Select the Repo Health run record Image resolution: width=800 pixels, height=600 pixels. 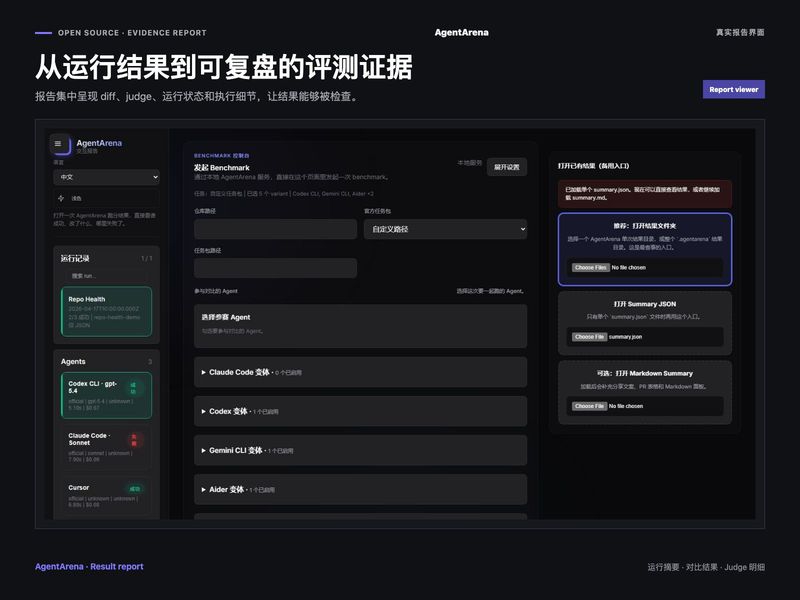point(106,311)
